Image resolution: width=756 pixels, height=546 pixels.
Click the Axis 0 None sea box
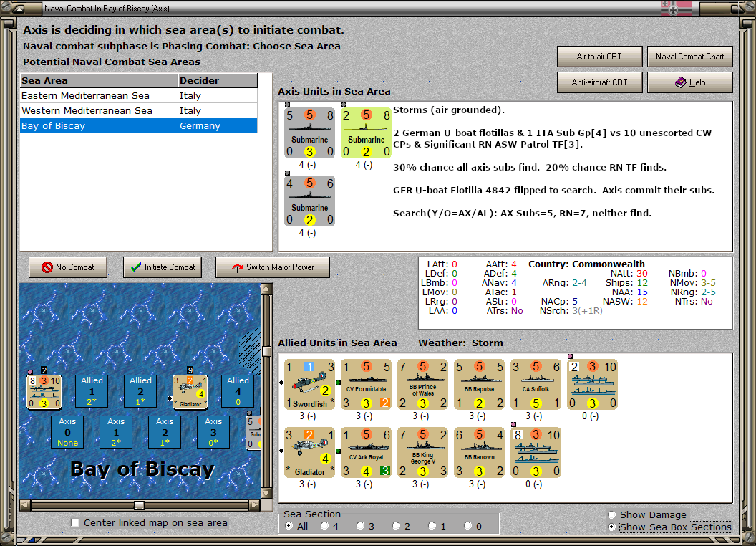coord(67,432)
